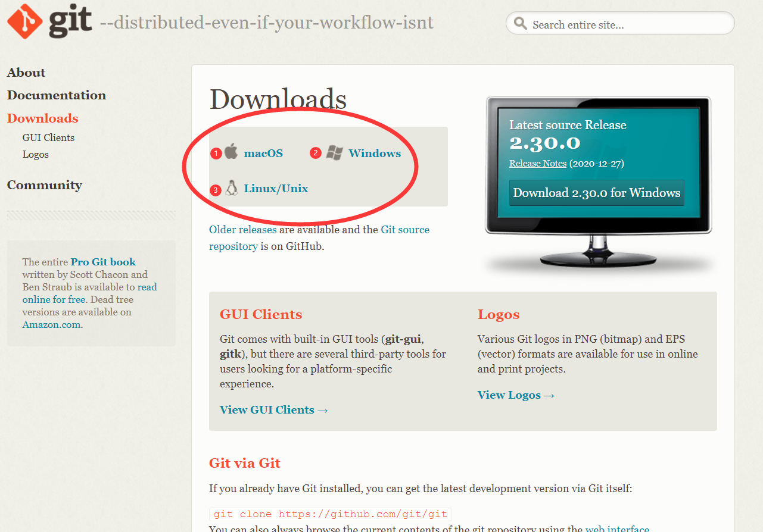Click the orange Git logo icon
Viewport: 763px width, 532px height.
tap(25, 21)
